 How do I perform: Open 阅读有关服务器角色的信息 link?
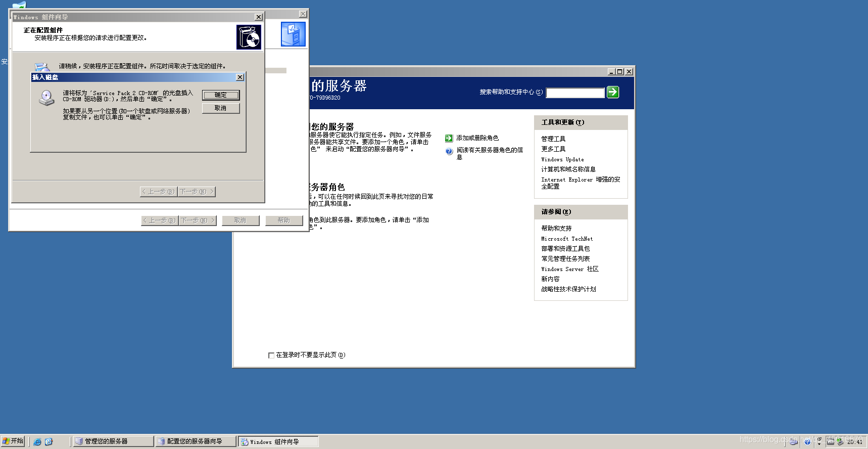490,154
